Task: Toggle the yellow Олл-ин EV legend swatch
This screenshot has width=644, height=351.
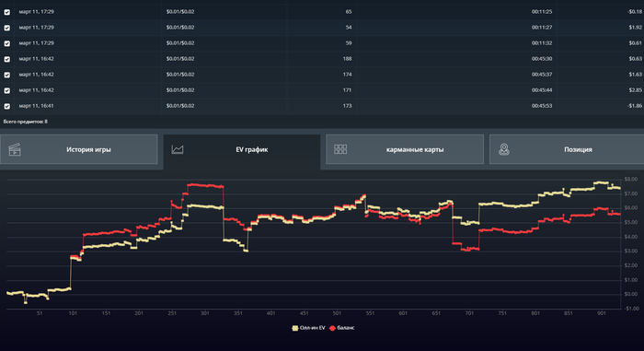Action: pyautogui.click(x=295, y=328)
